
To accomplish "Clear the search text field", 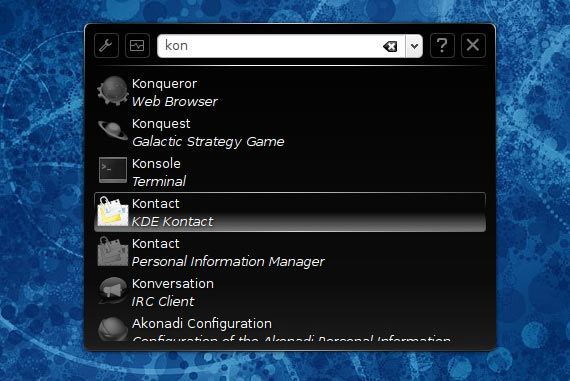I will click(x=390, y=46).
